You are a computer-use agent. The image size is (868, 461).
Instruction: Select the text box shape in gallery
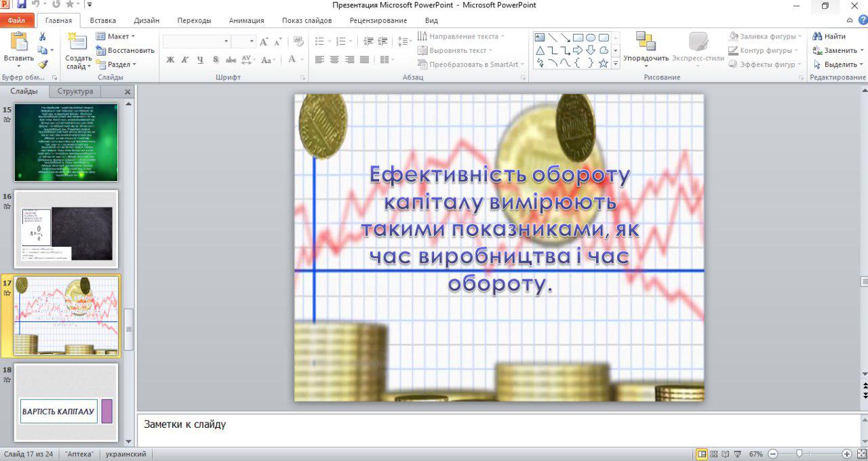[540, 37]
